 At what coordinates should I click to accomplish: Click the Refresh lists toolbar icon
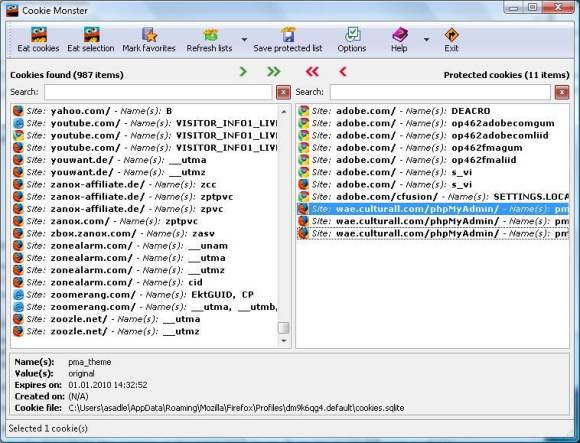pos(210,35)
